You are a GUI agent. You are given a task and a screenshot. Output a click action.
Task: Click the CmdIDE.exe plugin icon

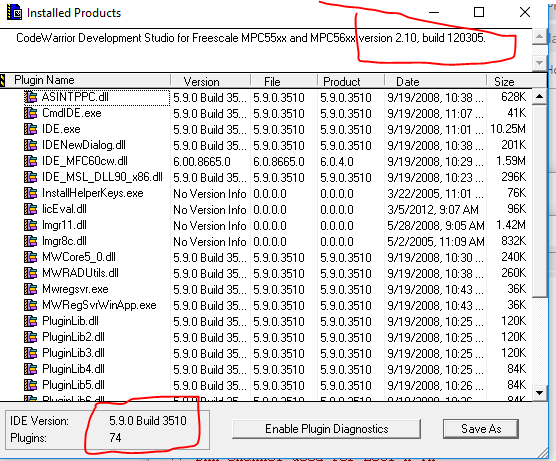click(30, 113)
